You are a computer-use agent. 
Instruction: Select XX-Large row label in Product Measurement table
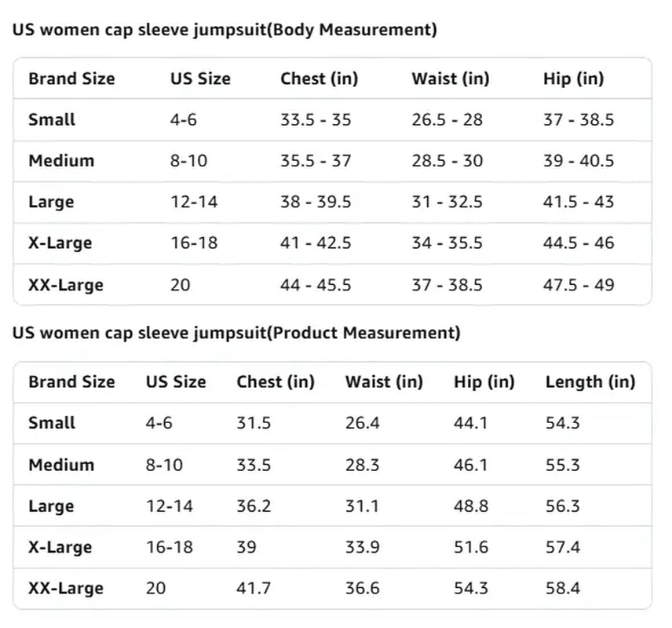(x=66, y=588)
